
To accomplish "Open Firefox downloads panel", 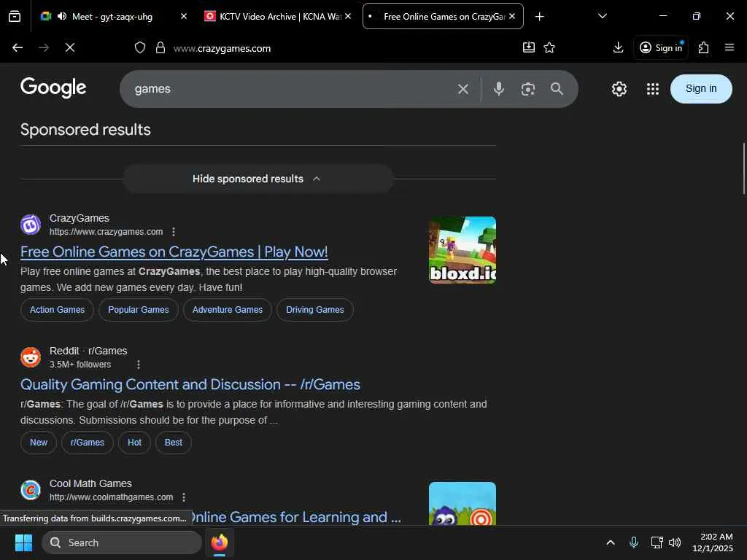I will click(x=618, y=47).
